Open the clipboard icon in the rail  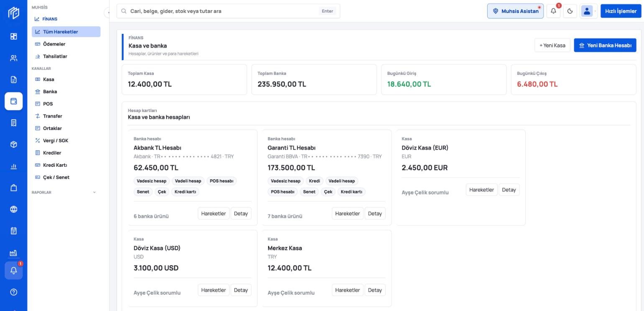[x=13, y=231]
